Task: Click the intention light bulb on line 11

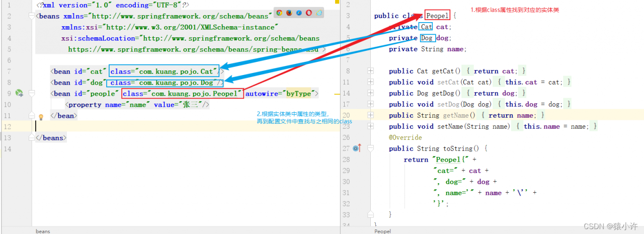Action: click(41, 116)
